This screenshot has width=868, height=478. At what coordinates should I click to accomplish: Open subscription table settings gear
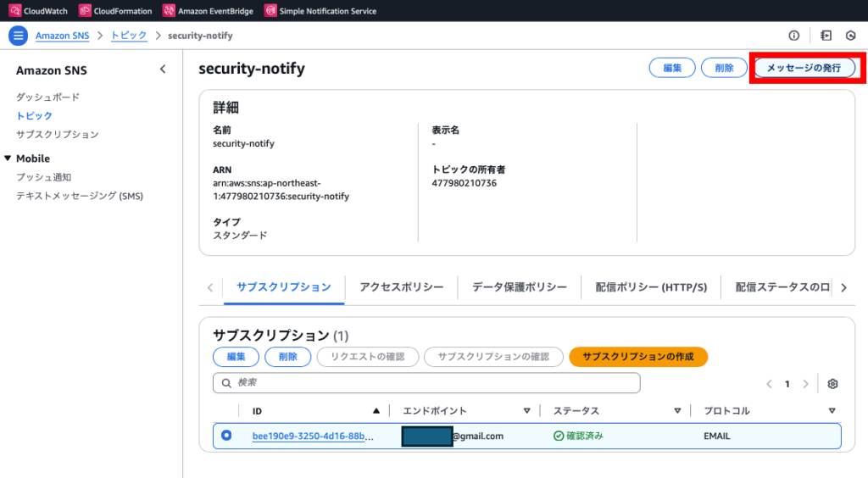tap(832, 383)
